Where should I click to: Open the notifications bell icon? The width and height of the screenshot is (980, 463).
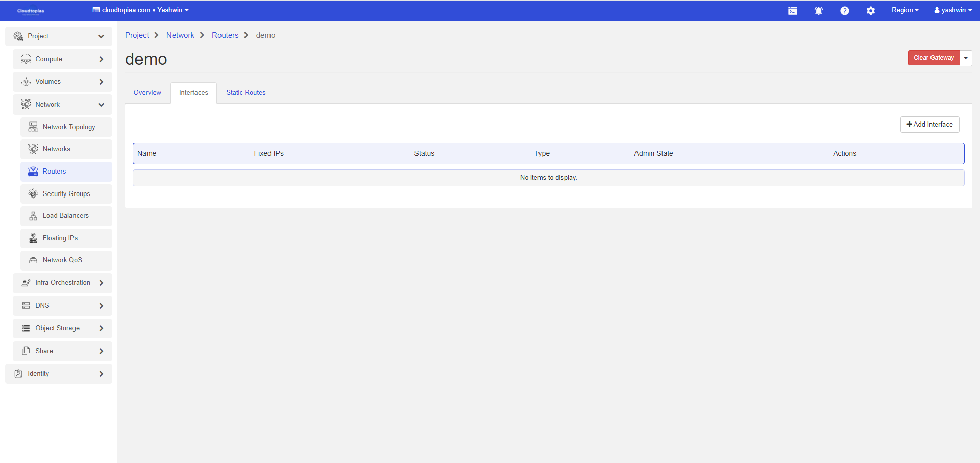click(x=818, y=11)
